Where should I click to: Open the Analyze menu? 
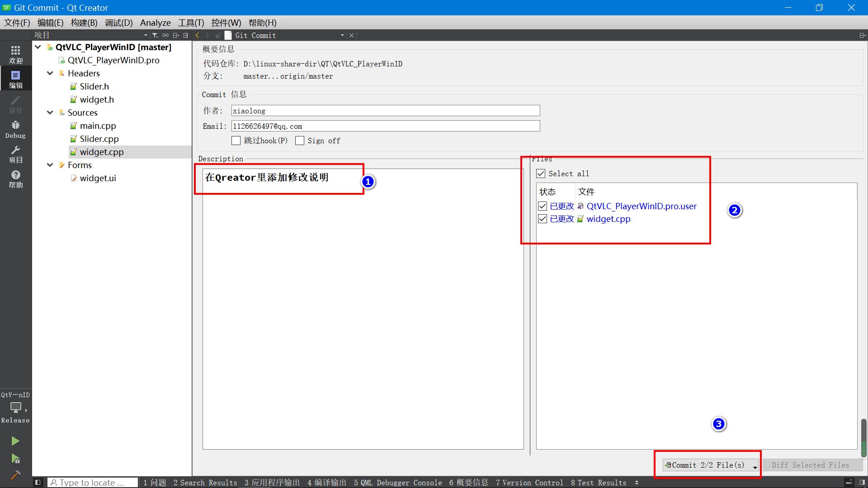click(156, 23)
